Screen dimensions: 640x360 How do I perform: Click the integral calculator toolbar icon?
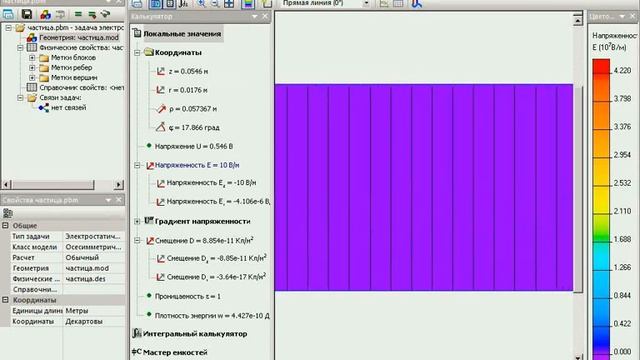point(183,4)
